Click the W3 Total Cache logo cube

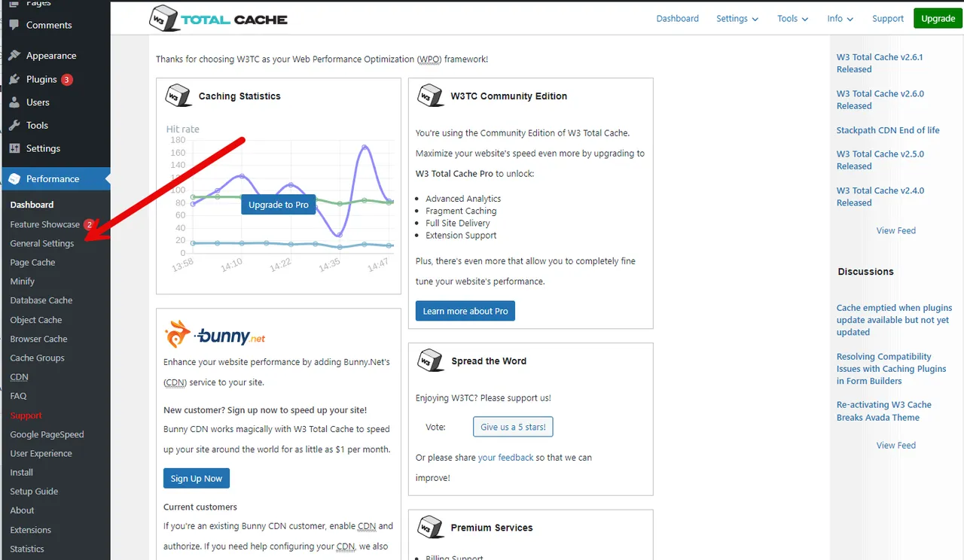[x=162, y=17]
